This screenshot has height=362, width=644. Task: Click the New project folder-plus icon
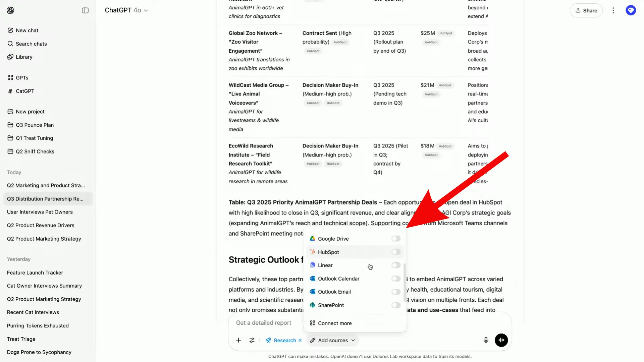(x=10, y=112)
